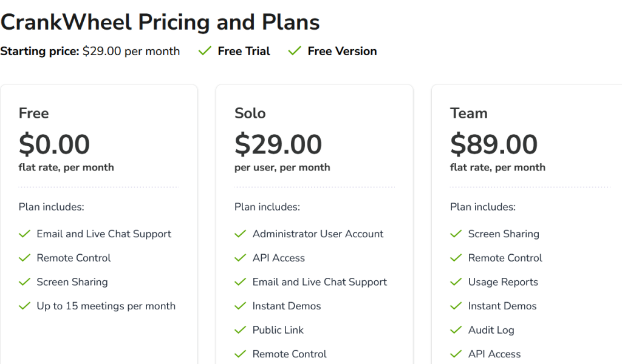Click the Free Trial label
This screenshot has height=364, width=622.
[x=244, y=52]
